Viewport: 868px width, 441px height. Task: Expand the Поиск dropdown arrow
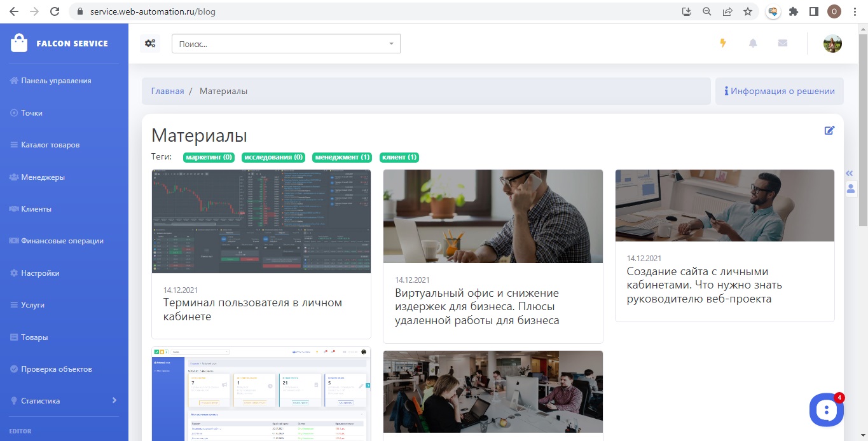coord(391,44)
